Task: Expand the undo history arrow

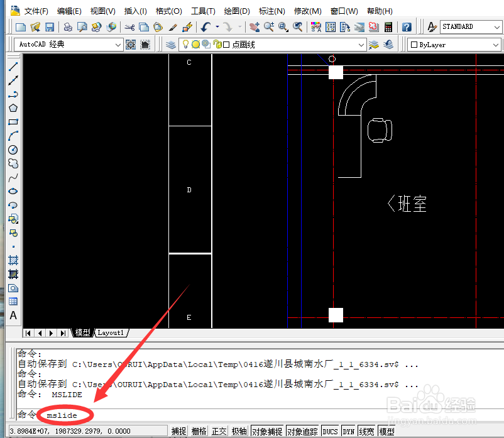Action: click(x=217, y=27)
